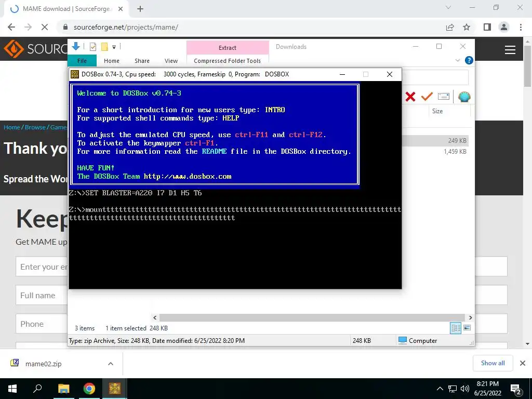
Task: Open the Windows Start menu
Action: pyautogui.click(x=12, y=389)
